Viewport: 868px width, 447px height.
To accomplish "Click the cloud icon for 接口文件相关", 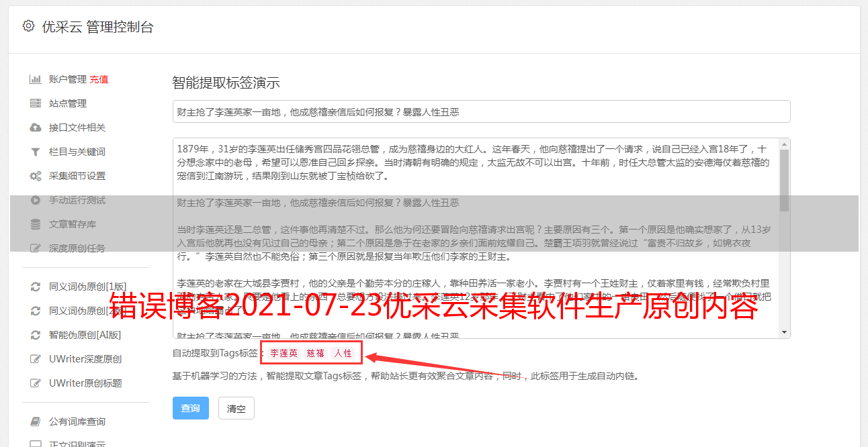I will [36, 128].
